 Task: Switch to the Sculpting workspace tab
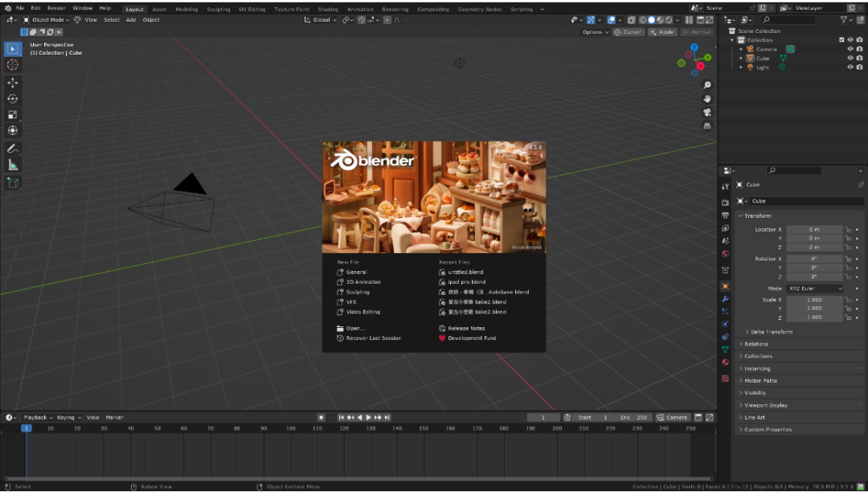[218, 9]
